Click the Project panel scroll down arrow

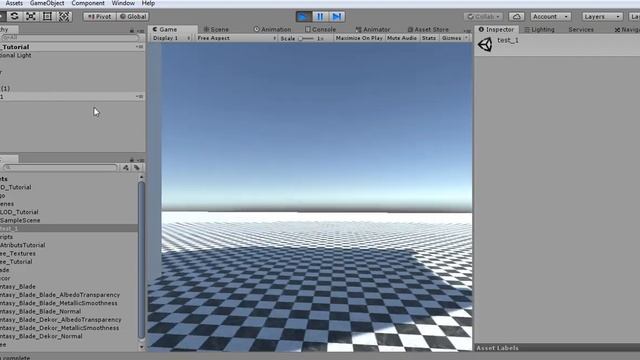point(141,347)
